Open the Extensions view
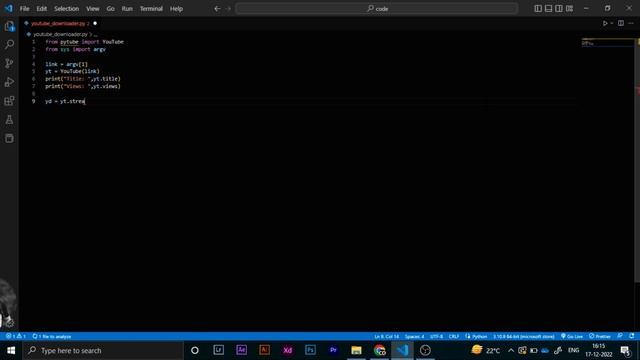The width and height of the screenshot is (640, 360). click(9, 101)
